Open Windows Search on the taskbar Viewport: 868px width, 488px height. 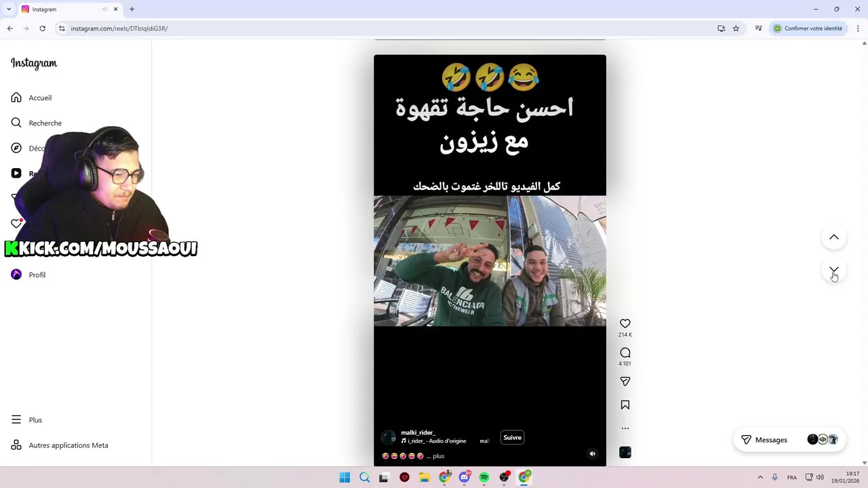(x=364, y=477)
